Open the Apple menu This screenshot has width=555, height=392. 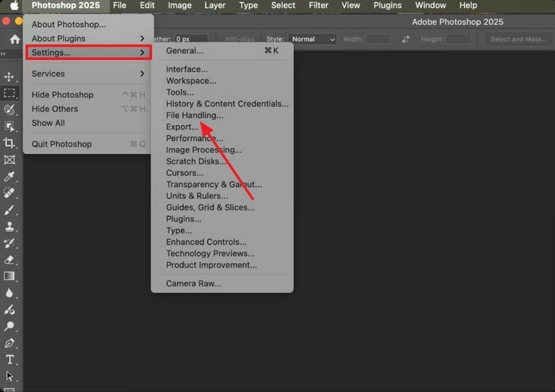pyautogui.click(x=11, y=5)
